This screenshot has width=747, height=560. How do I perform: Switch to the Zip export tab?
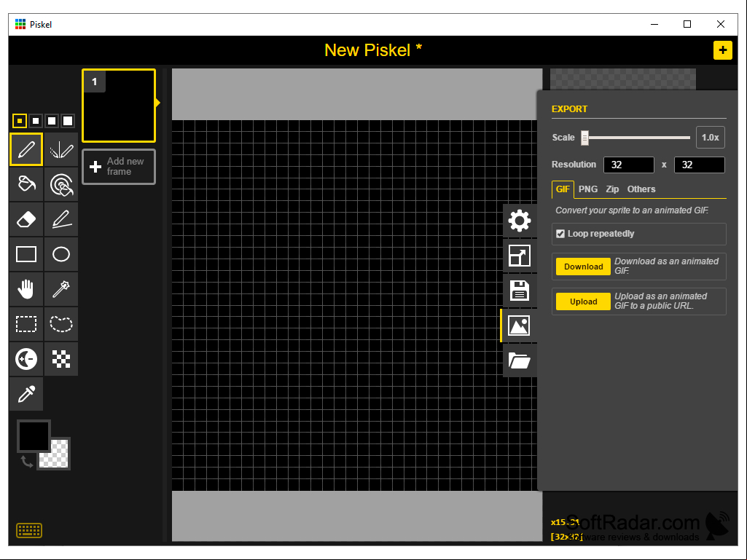612,189
